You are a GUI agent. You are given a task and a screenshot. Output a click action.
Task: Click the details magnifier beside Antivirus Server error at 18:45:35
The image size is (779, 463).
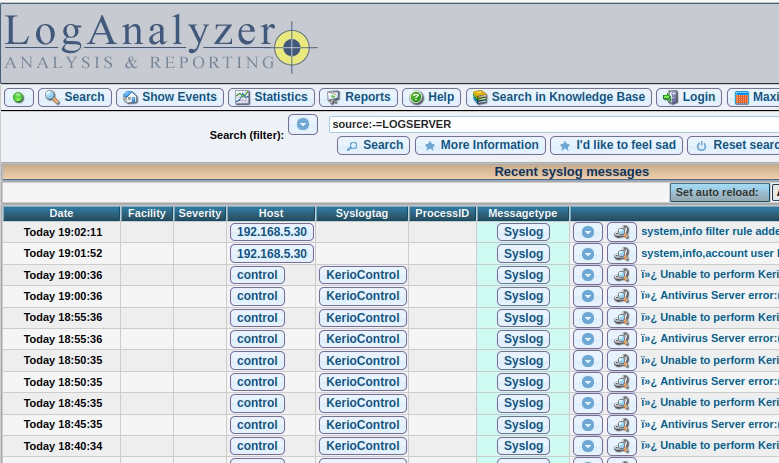pos(622,425)
